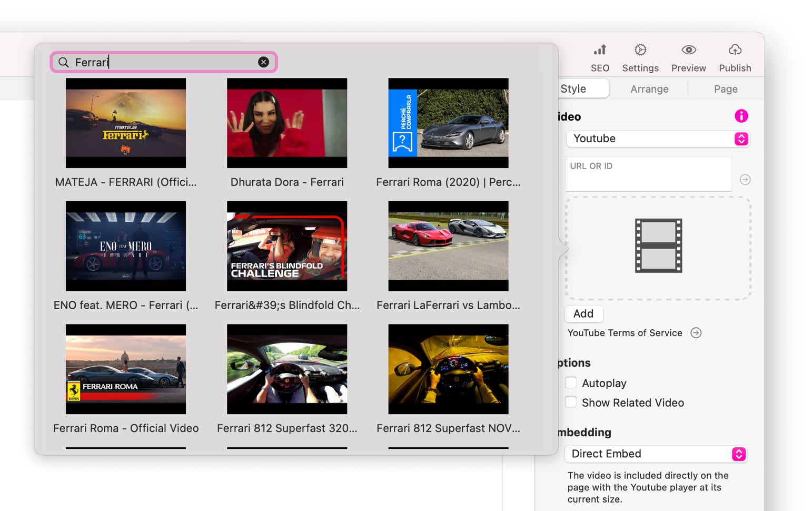Select the ENO feat. MERO thumbnail
Viewport: 812px width, 511px height.
[x=126, y=246]
